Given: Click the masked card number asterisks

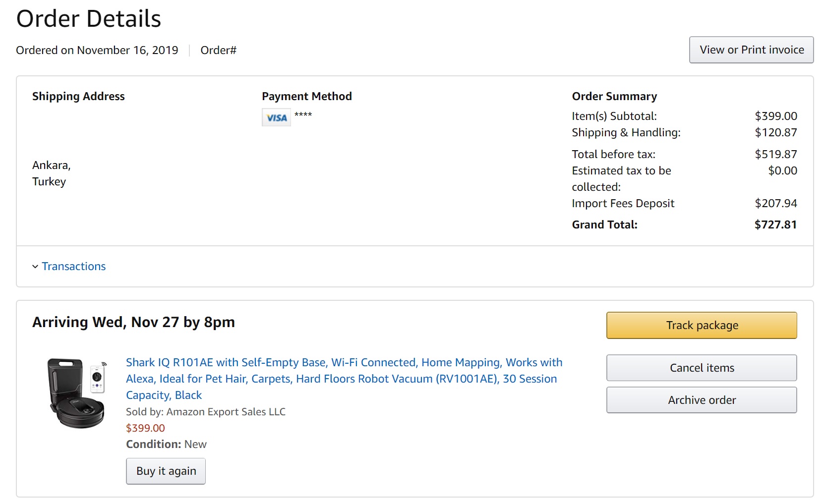Looking at the screenshot, I should point(303,114).
